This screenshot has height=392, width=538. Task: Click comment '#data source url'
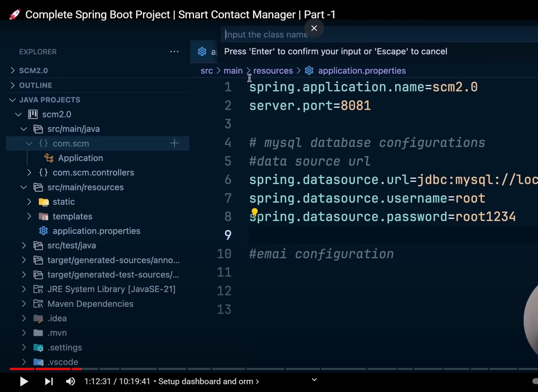(x=310, y=161)
